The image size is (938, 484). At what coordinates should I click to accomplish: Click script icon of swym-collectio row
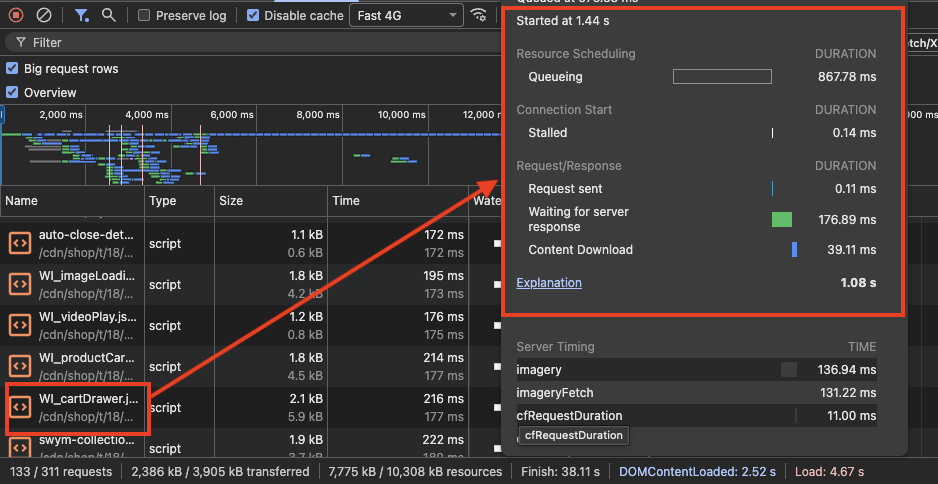[20, 448]
